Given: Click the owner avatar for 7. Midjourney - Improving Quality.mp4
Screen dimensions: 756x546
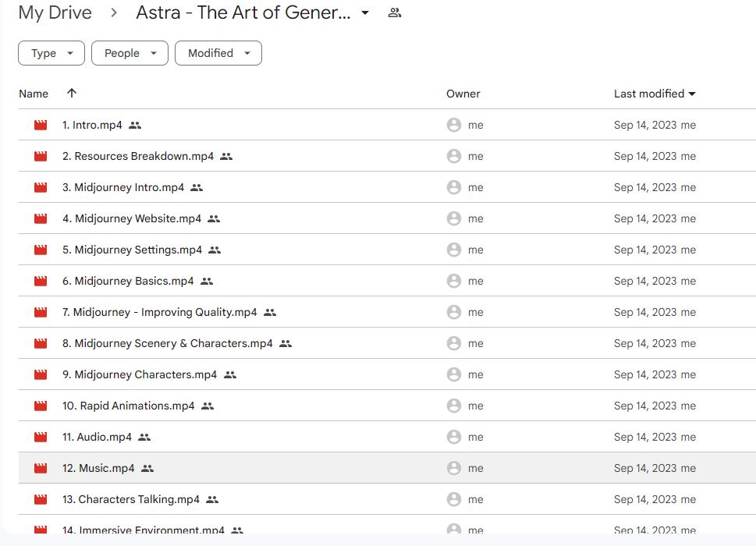Looking at the screenshot, I should [453, 312].
